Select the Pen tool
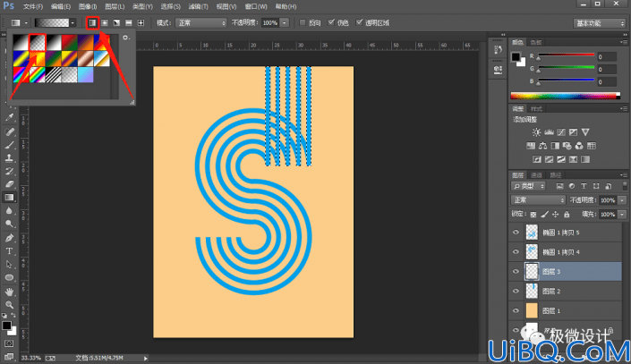 click(9, 238)
